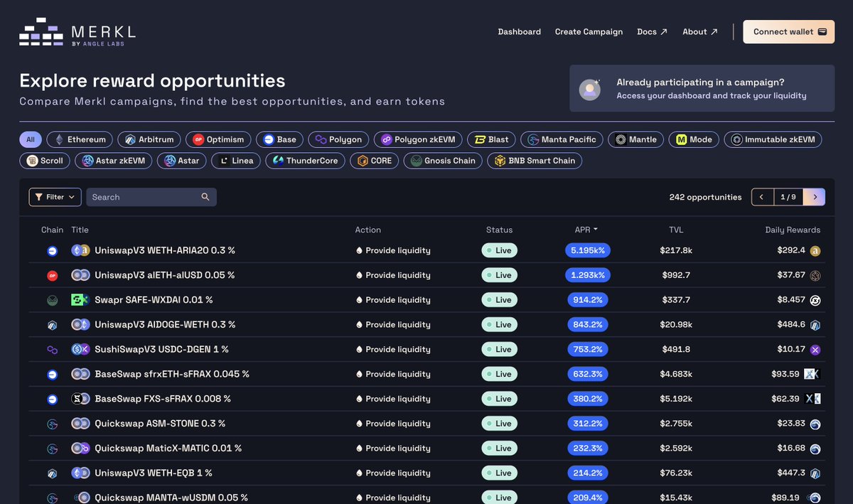
Task: Filter by Polygon chain
Action: [338, 139]
